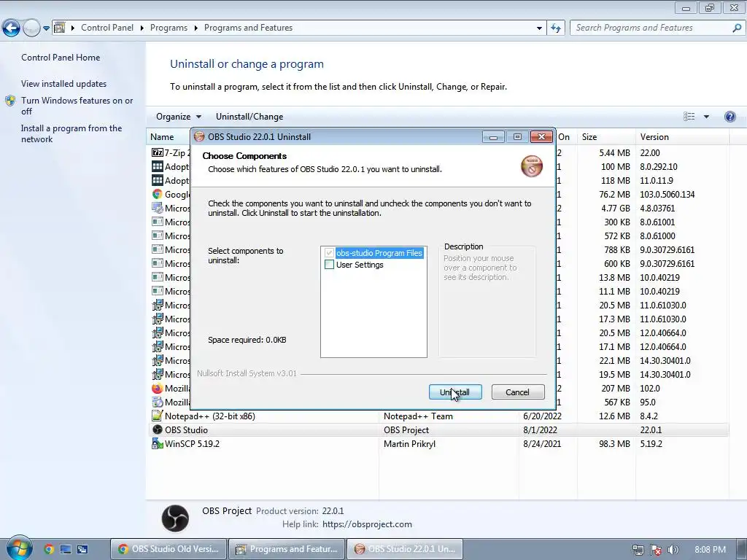Click Uninstall/Change in the toolbar
The width and height of the screenshot is (747, 560).
(x=249, y=117)
